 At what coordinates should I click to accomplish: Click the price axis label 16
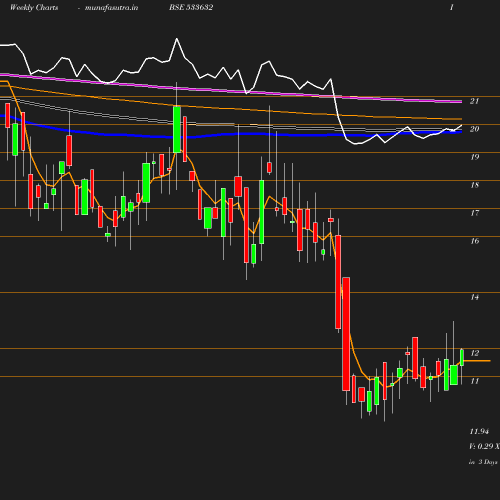click(475, 241)
